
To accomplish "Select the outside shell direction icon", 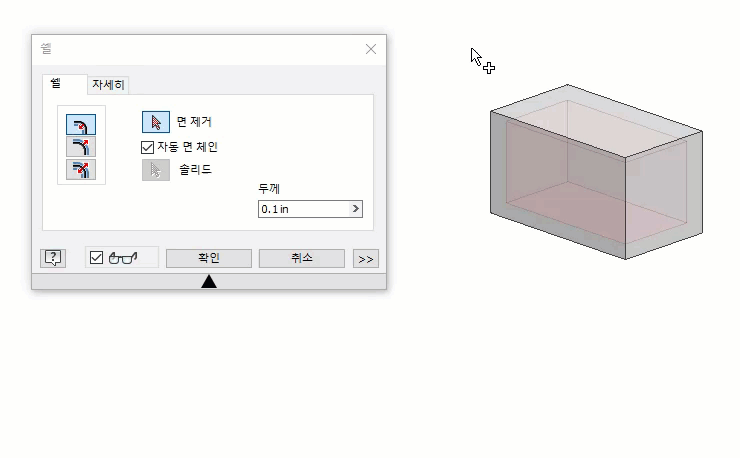I will 81,147.
